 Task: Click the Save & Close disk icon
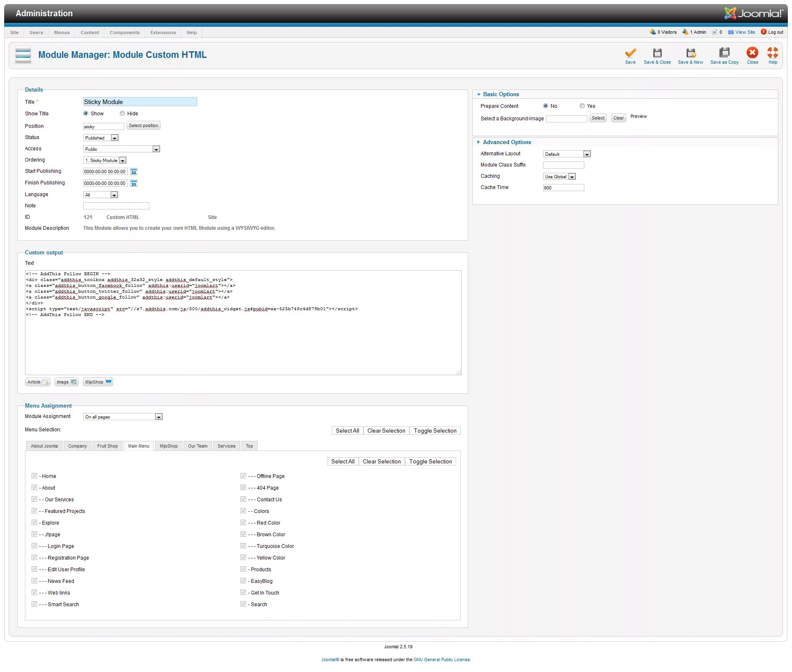pos(657,53)
